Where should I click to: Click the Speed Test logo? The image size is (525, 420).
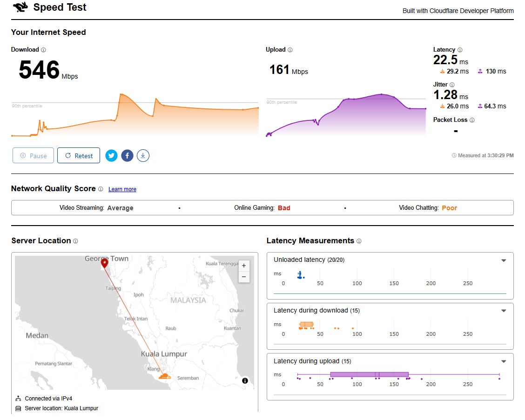point(20,7)
